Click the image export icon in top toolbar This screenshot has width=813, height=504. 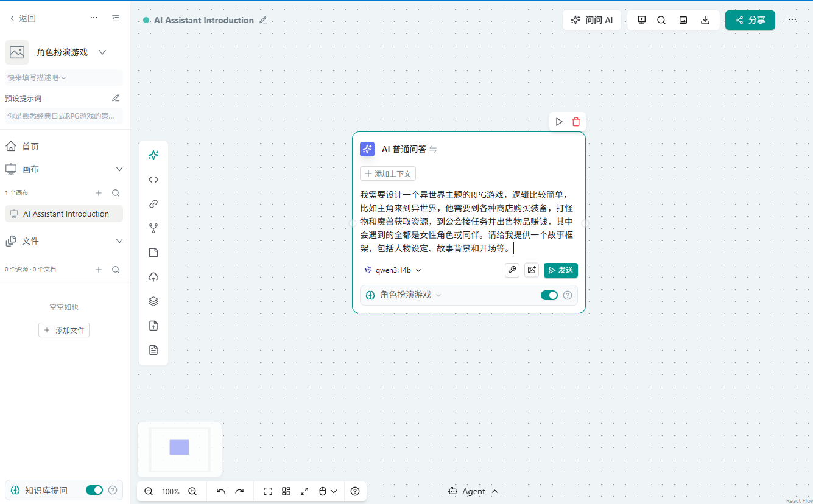pyautogui.click(x=683, y=20)
